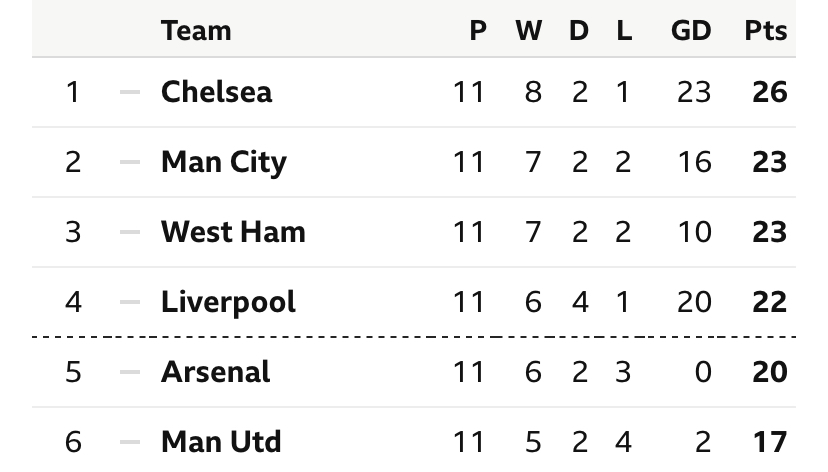This screenshot has height=472, width=828.
Task: Click the L column header
Action: pyautogui.click(x=624, y=30)
